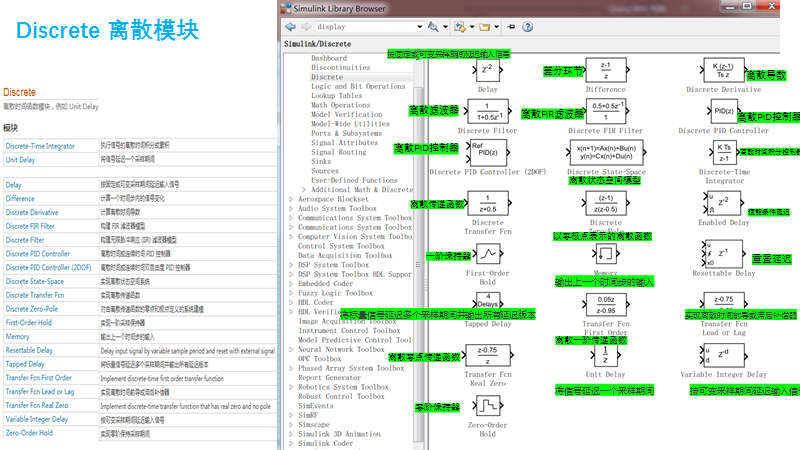This screenshot has width=800, height=450.
Task: Select the Discrete Filter block icon
Action: tap(488, 111)
